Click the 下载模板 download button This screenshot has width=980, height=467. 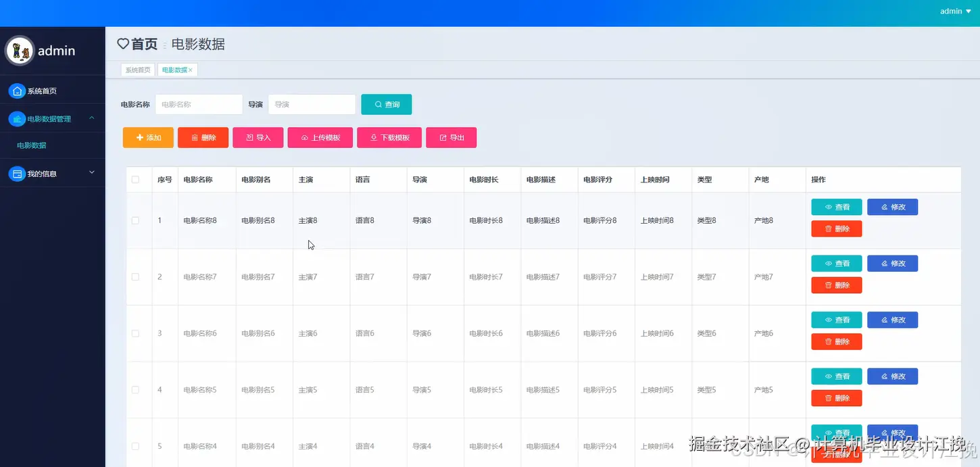click(389, 137)
